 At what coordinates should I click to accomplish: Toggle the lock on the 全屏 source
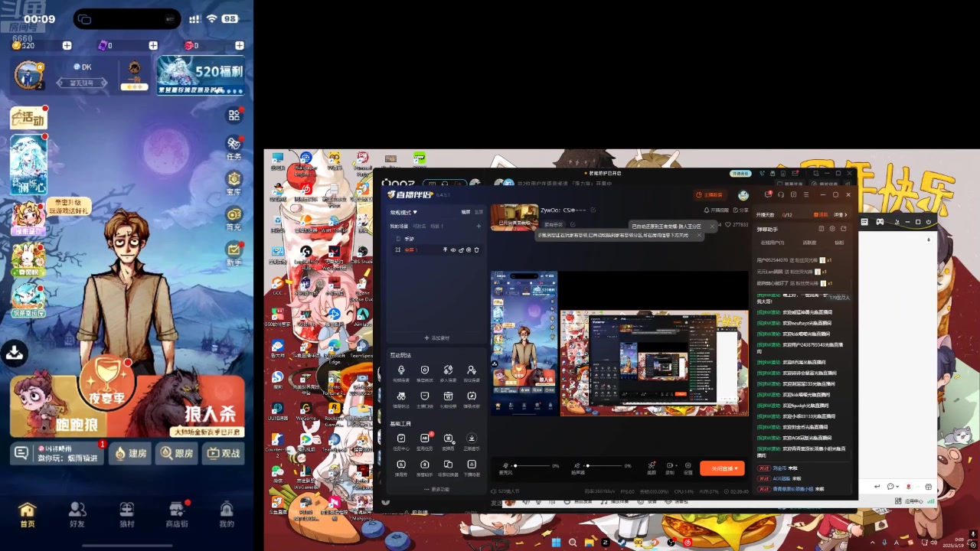[461, 250]
